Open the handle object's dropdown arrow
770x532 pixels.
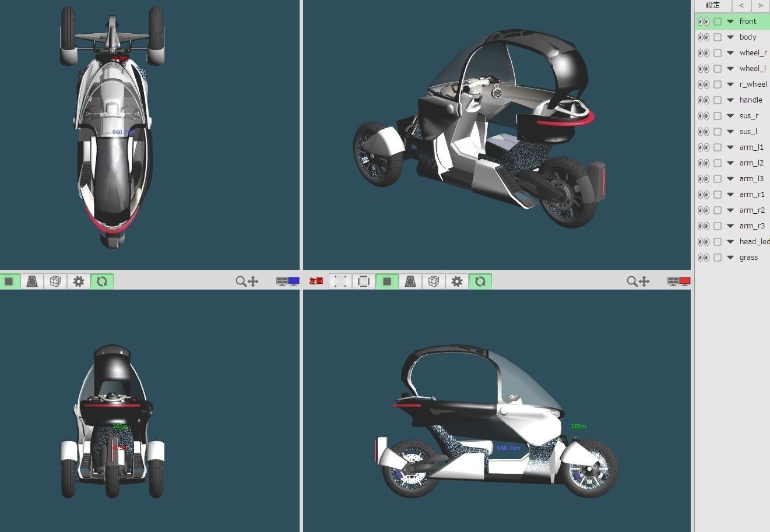[730, 100]
